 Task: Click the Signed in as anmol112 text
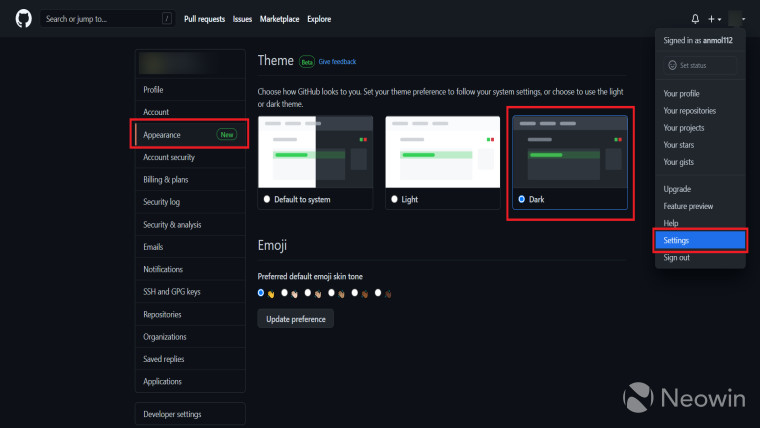(x=698, y=40)
